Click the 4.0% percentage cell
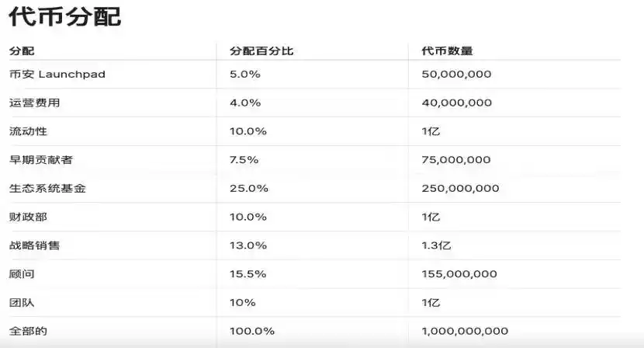Viewport: 644px width, 348px height. pyautogui.click(x=245, y=103)
